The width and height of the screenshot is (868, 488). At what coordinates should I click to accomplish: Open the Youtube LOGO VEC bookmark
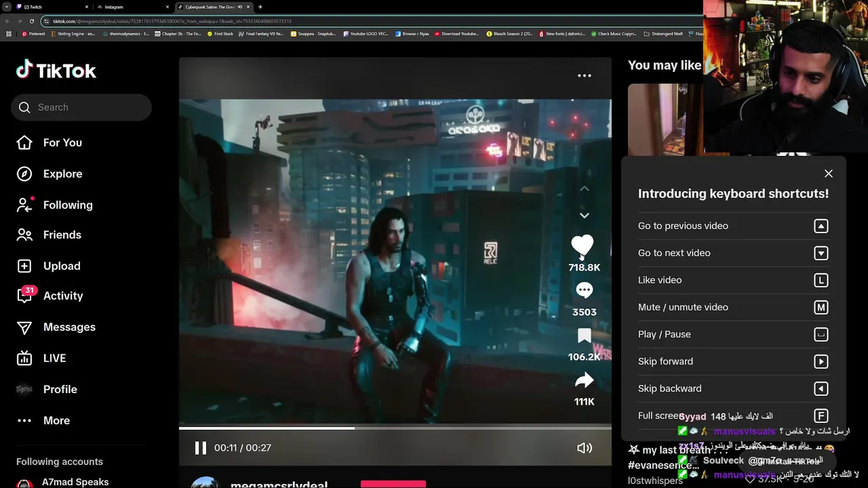pos(366,33)
